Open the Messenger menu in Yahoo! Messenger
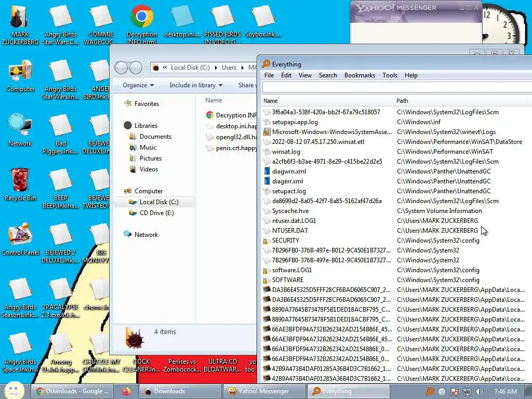This screenshot has height=399, width=532. click(x=368, y=18)
